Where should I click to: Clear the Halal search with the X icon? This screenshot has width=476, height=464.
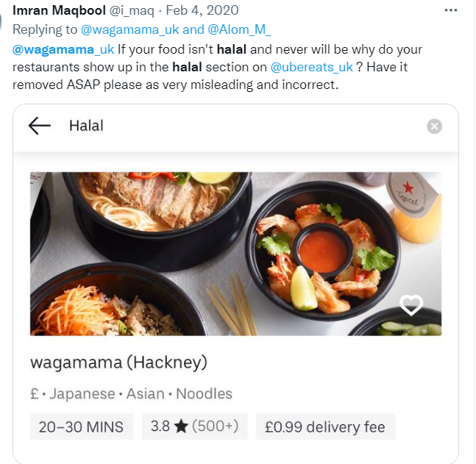point(434,126)
